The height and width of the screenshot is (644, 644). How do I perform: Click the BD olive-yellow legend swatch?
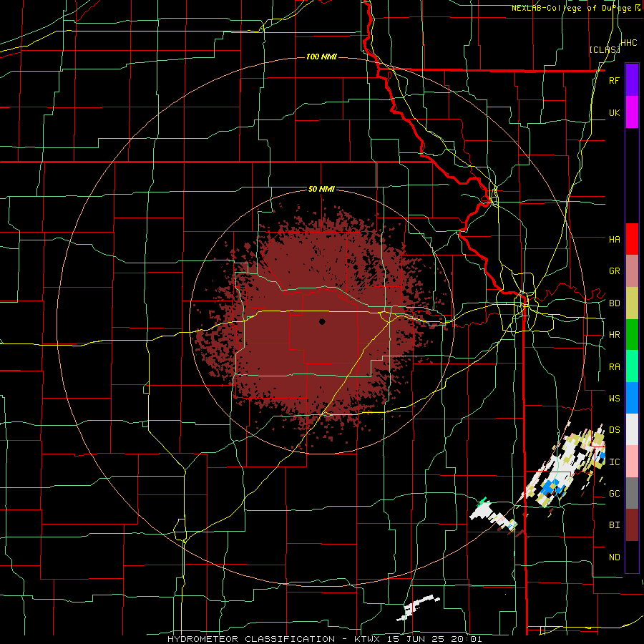(632, 303)
